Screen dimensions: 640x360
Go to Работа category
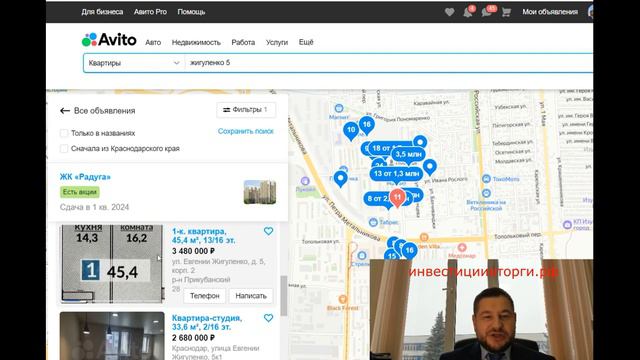point(243,42)
